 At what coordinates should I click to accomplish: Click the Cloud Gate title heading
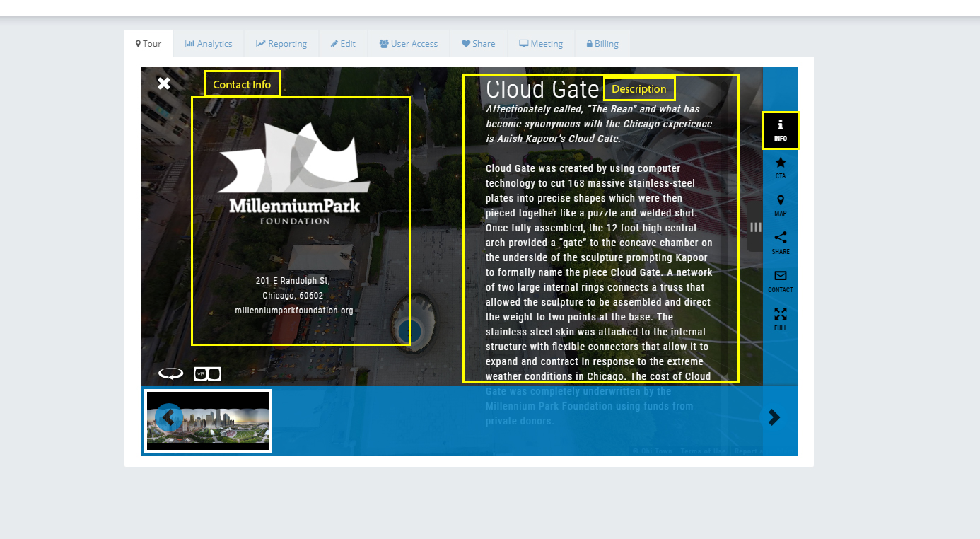pos(543,90)
